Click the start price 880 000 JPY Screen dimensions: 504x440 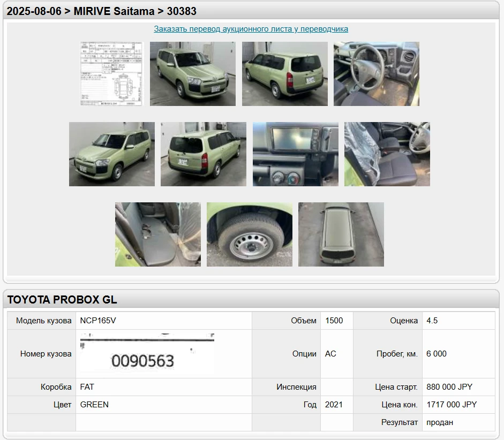pyautogui.click(x=449, y=387)
